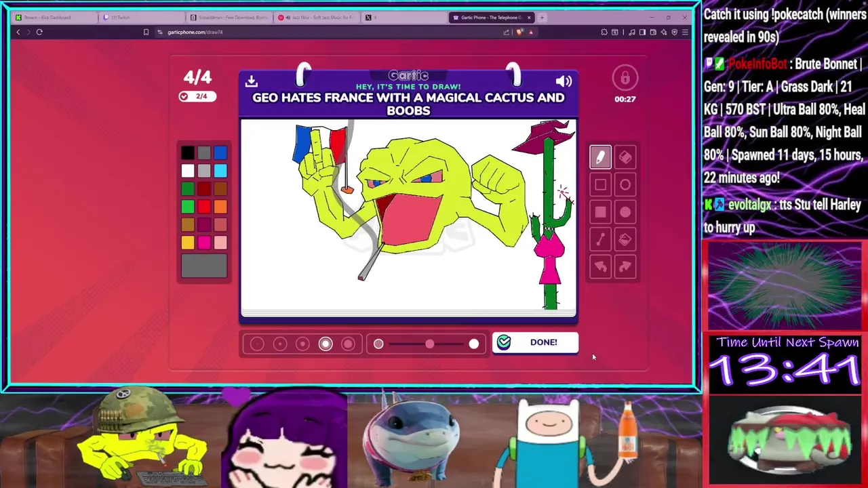This screenshot has width=868, height=488.
Task: Pick the white color swatch
Action: [188, 171]
